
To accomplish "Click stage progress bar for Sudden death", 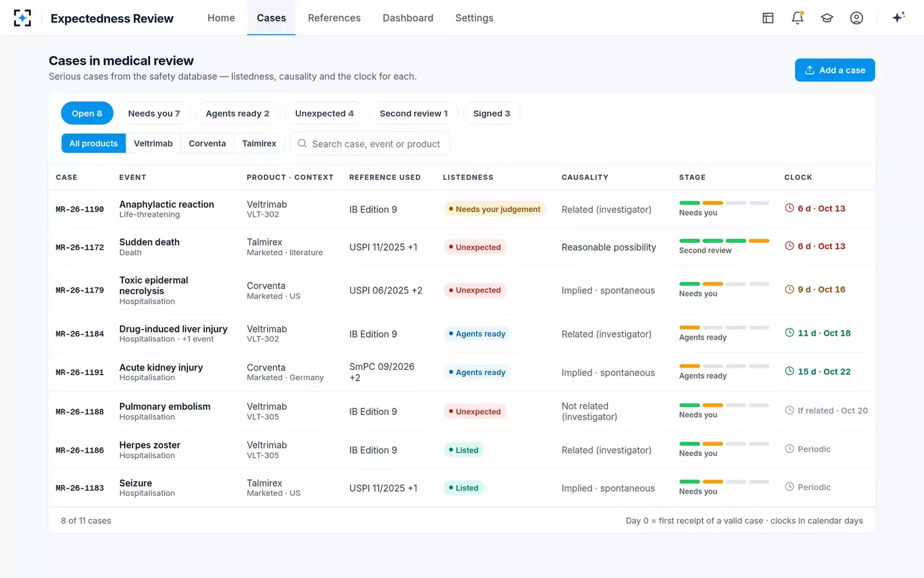I will tap(724, 241).
